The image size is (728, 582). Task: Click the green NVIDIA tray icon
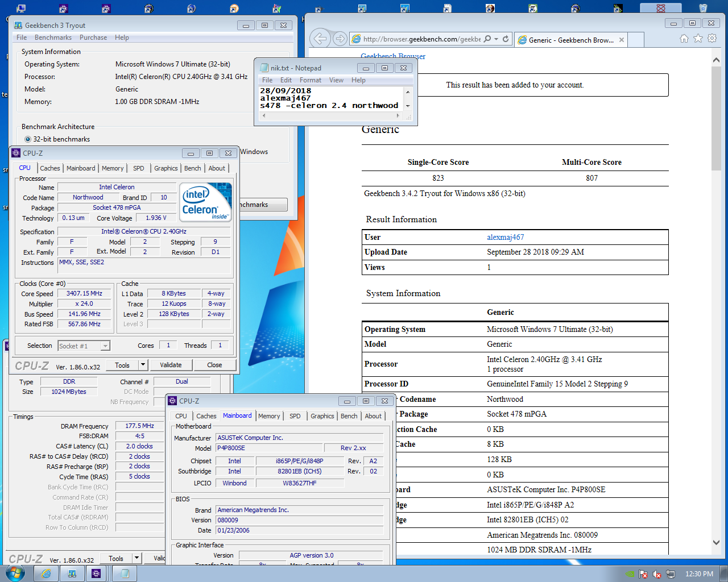(x=630, y=574)
